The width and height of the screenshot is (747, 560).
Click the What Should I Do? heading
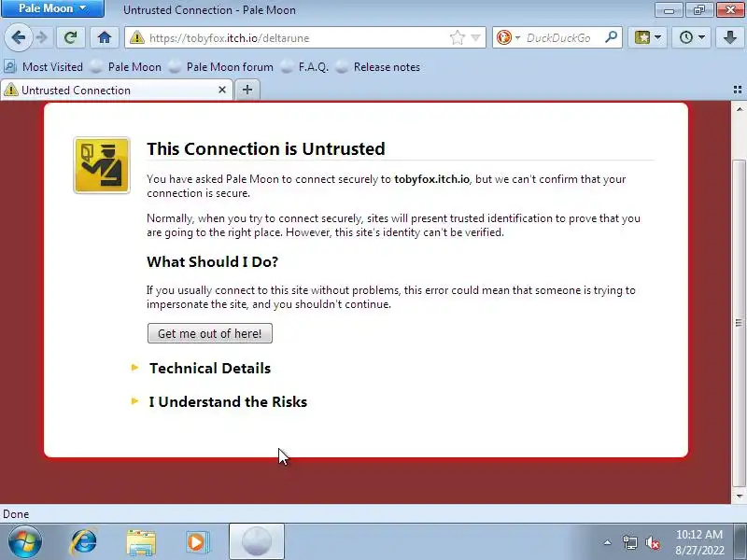[213, 261]
